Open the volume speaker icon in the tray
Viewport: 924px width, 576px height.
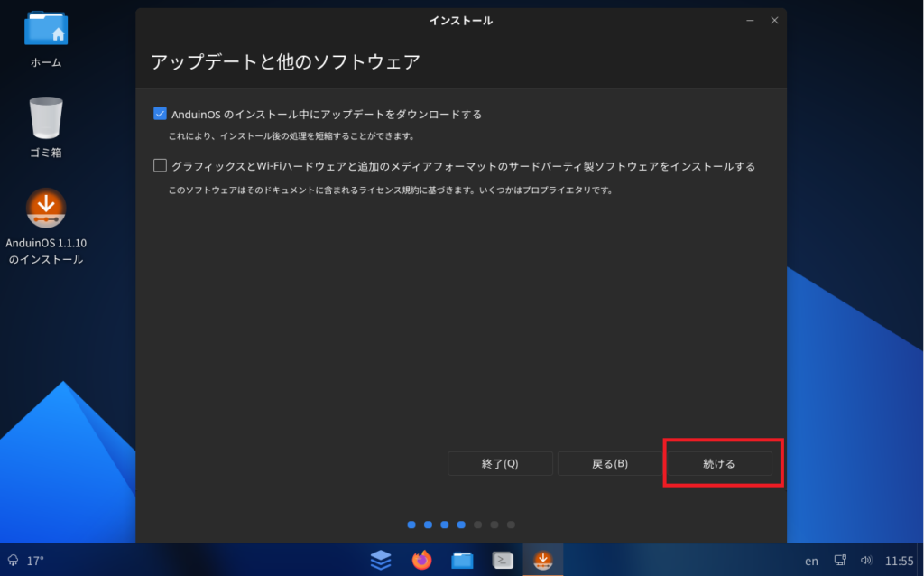866,561
